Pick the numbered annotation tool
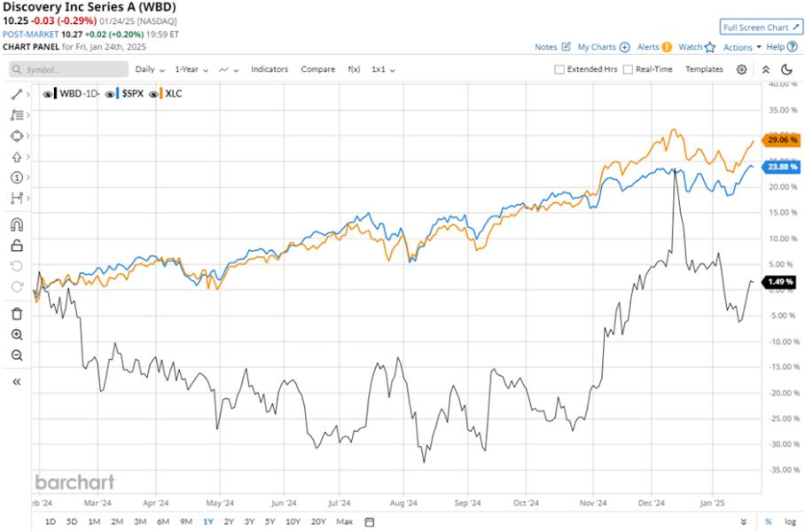This screenshot has width=805, height=532. click(x=17, y=177)
